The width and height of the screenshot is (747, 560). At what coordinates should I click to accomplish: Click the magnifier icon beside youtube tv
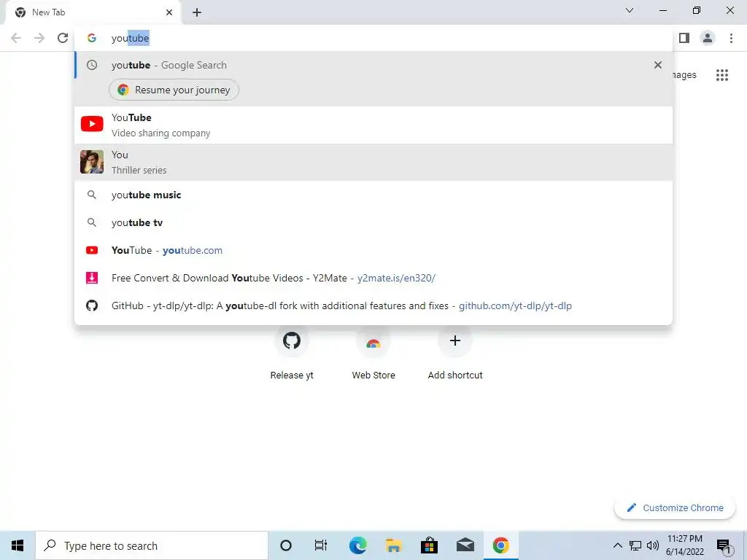pos(92,222)
